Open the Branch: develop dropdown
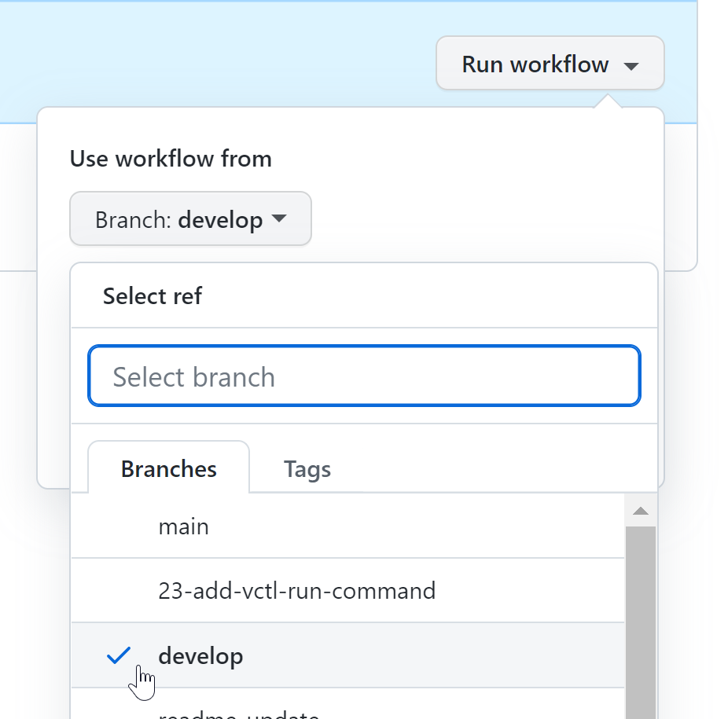This screenshot has height=719, width=728. [190, 218]
